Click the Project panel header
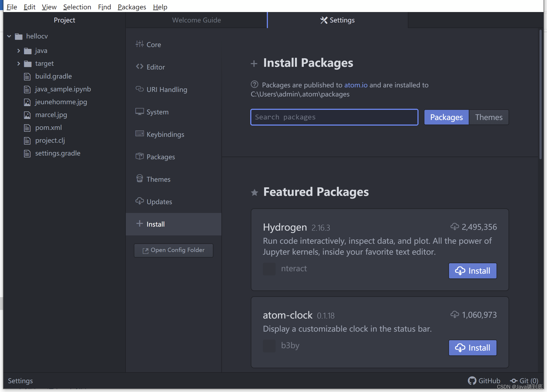 [64, 20]
